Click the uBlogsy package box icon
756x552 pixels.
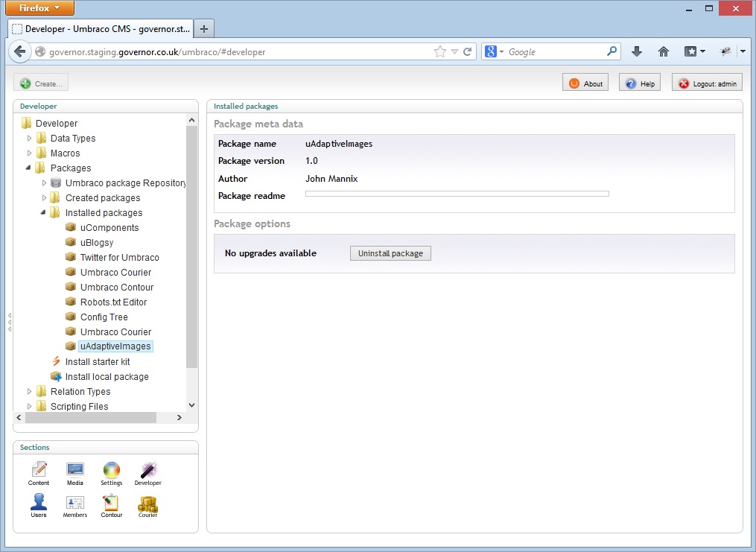71,242
